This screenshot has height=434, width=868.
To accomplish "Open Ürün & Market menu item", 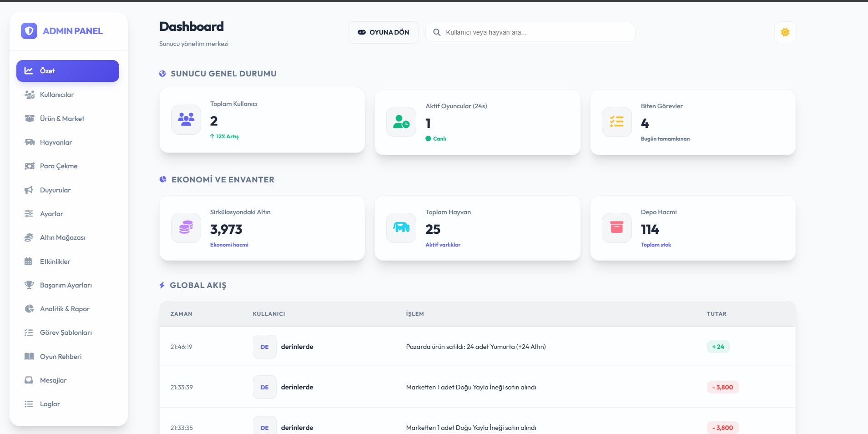I will click(62, 119).
